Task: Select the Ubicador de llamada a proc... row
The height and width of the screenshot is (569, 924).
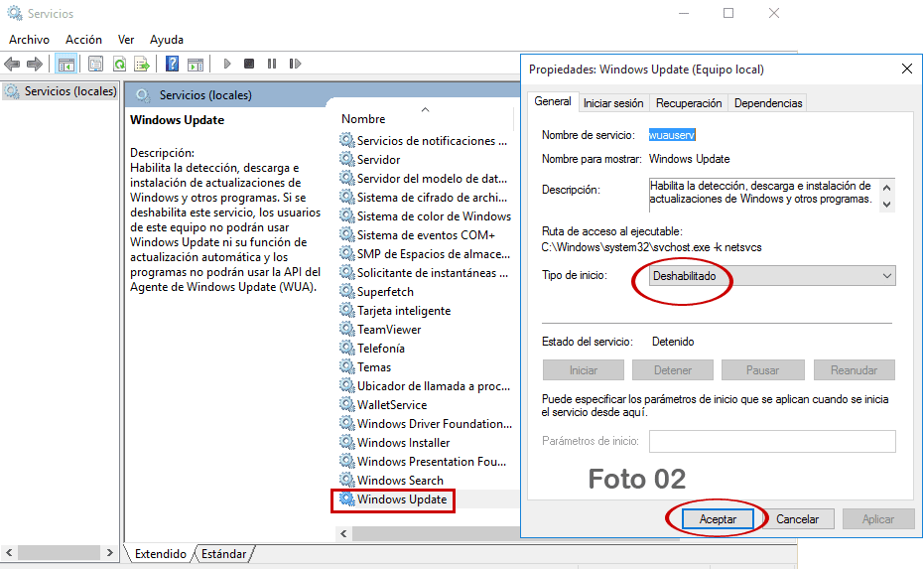Action: [426, 385]
